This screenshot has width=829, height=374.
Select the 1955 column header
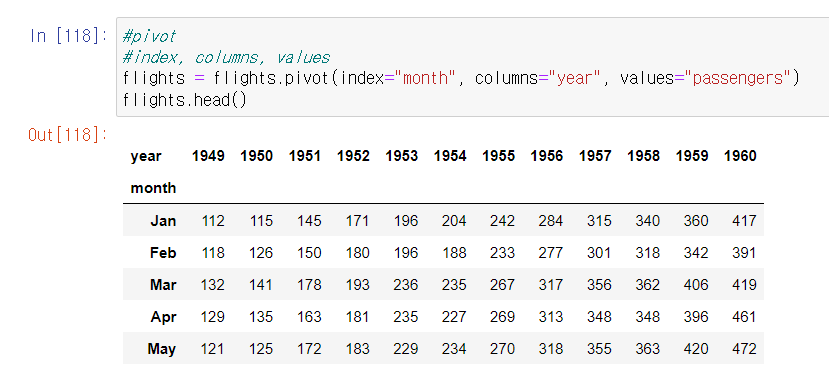[x=499, y=156]
